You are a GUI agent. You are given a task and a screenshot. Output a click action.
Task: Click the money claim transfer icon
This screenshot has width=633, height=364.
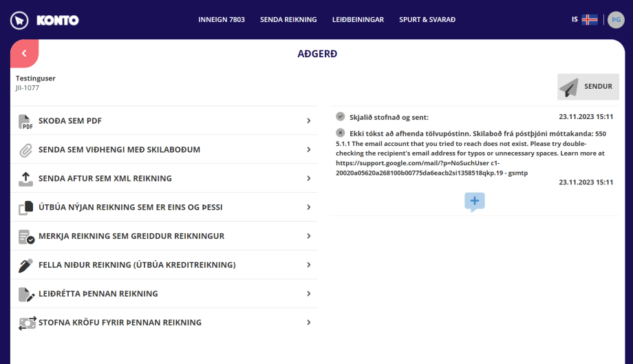[x=26, y=323]
